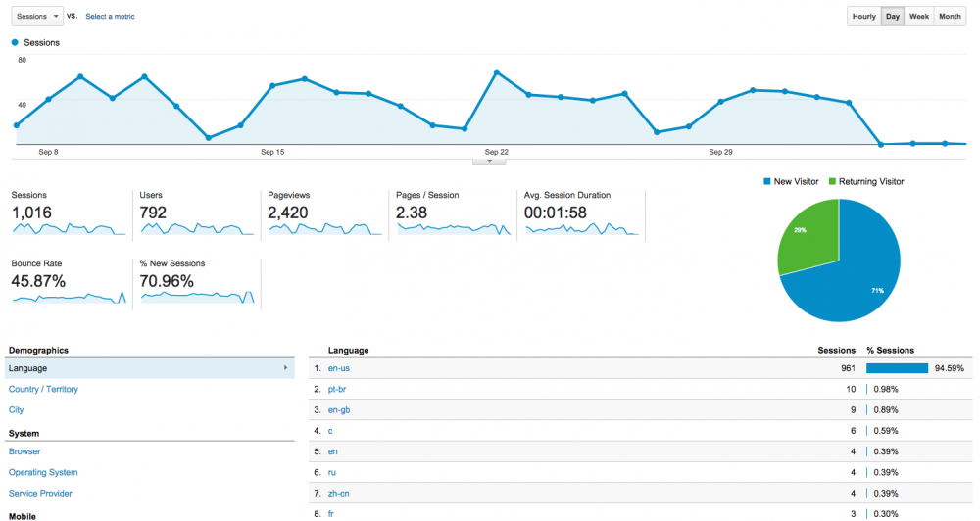This screenshot has height=521, width=980.
Task: Open the City demographics dimension
Action: point(17,410)
